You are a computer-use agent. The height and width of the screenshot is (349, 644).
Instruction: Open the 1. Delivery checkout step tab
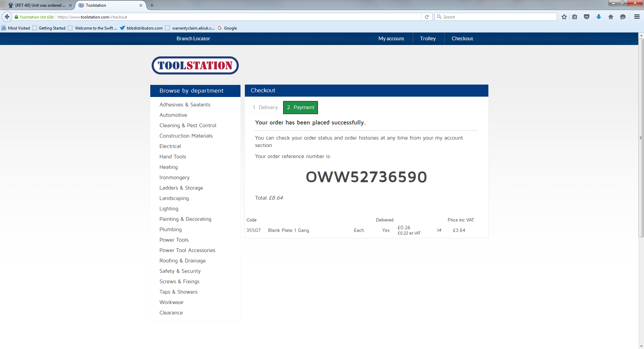point(265,107)
